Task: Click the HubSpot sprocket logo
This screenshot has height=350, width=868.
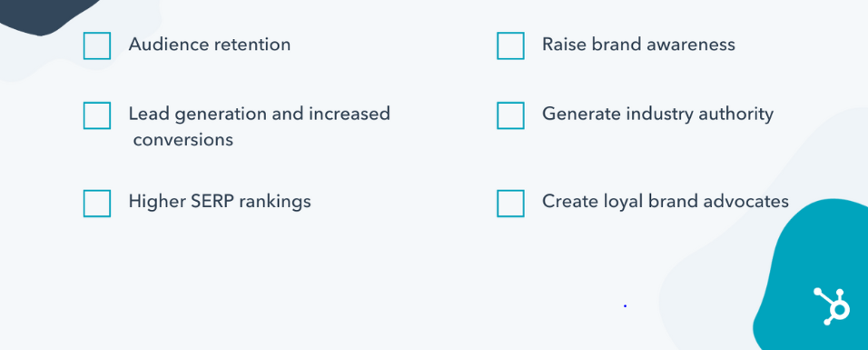Action: [x=832, y=306]
